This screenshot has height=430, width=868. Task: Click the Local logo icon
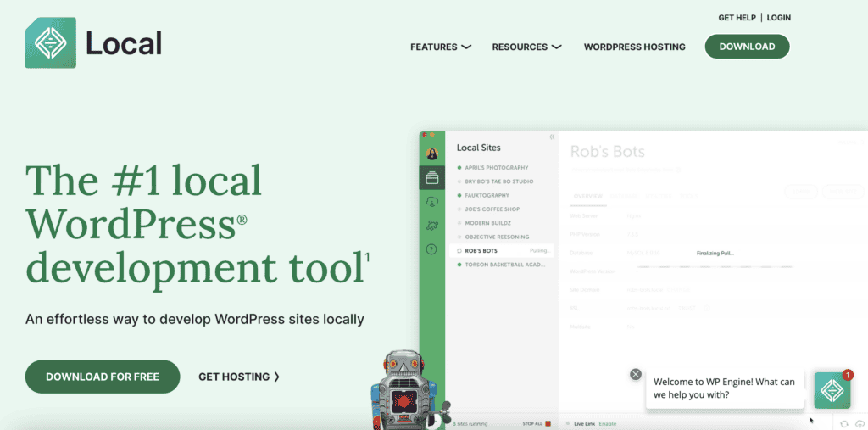(51, 42)
